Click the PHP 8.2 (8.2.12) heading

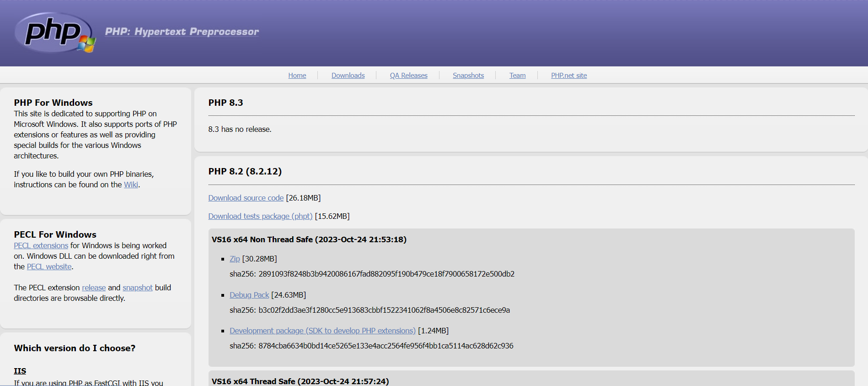(x=245, y=171)
